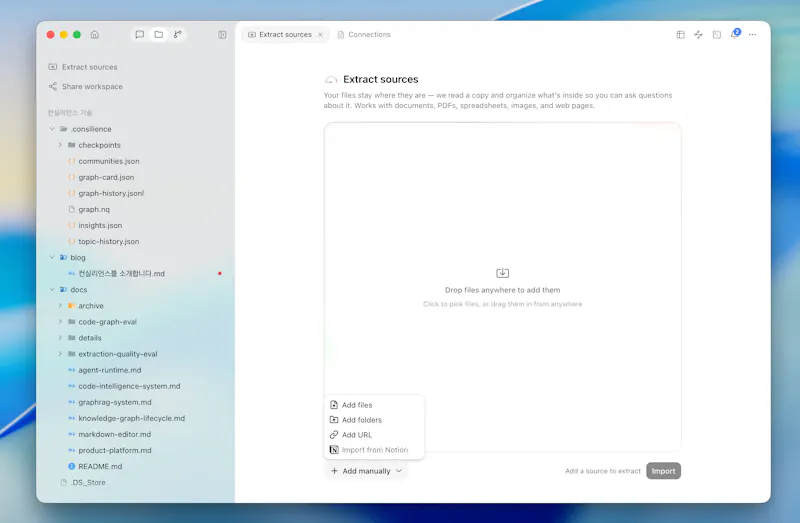The image size is (800, 523).
Task: Click the drop files download icon
Action: [503, 273]
